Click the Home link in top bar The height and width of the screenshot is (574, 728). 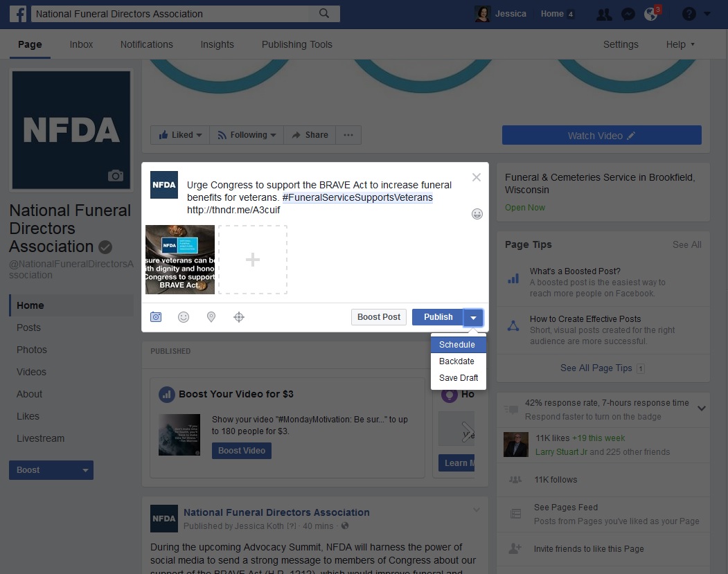tap(552, 14)
